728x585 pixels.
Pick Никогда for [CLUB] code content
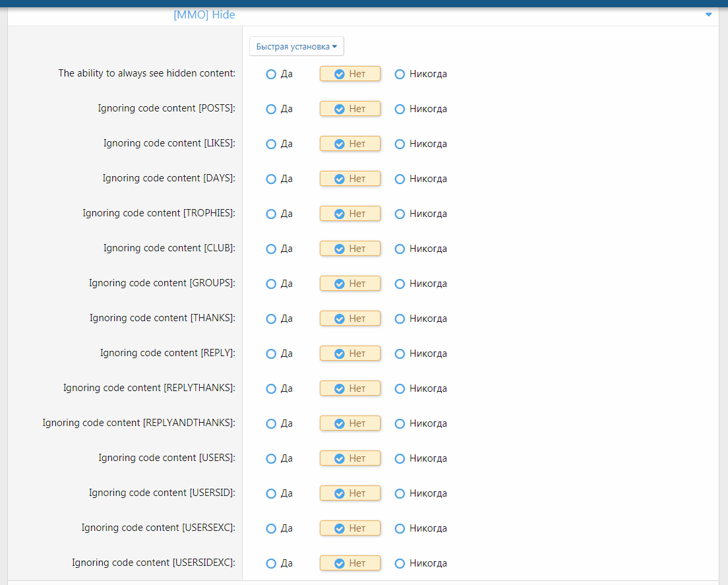pos(400,249)
